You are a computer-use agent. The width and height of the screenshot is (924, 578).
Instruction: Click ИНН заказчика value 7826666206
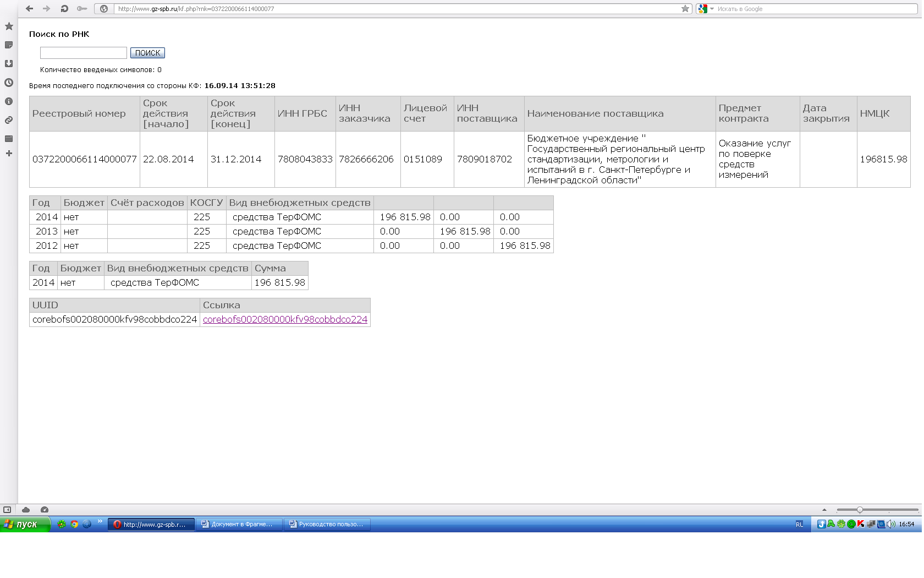[x=366, y=159]
